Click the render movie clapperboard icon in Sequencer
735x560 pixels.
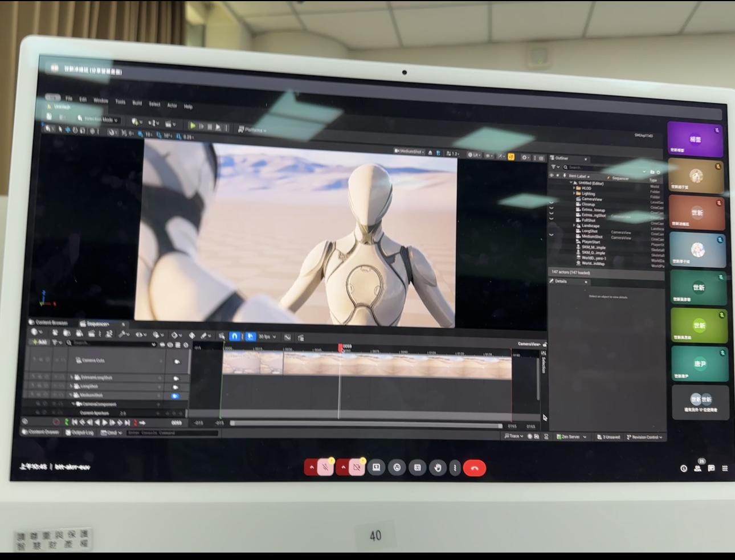91,333
